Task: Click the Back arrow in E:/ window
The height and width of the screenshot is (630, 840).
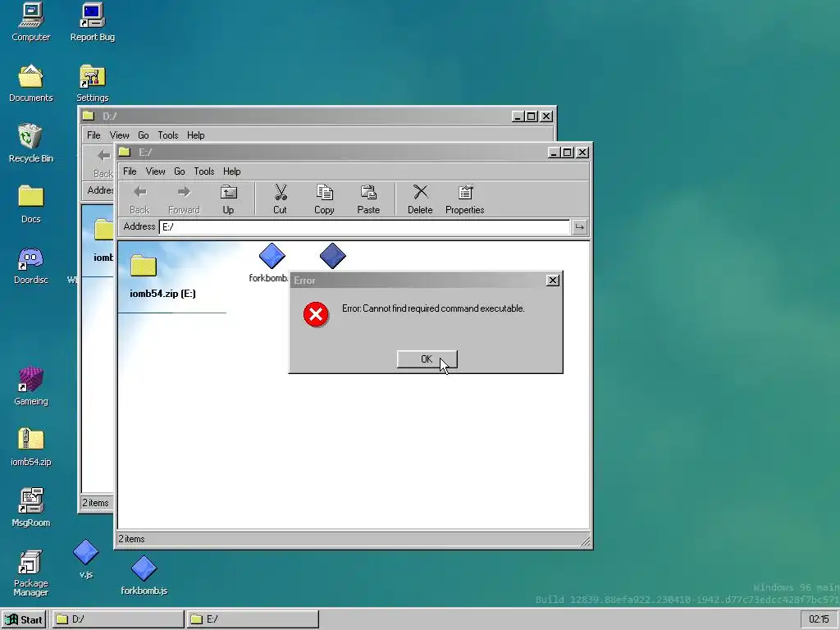Action: (139, 199)
